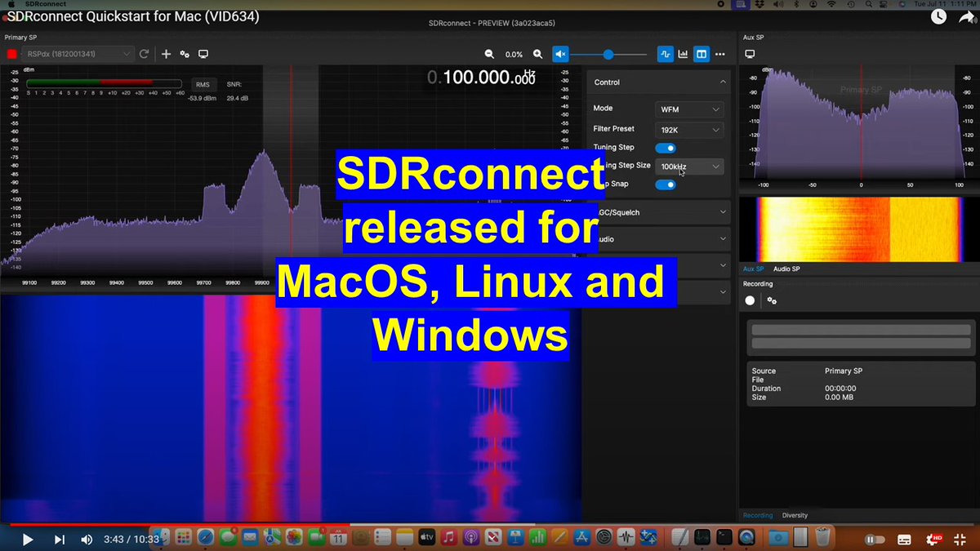Open Apple TV in the dock
The width and height of the screenshot is (980, 551).
pyautogui.click(x=425, y=537)
